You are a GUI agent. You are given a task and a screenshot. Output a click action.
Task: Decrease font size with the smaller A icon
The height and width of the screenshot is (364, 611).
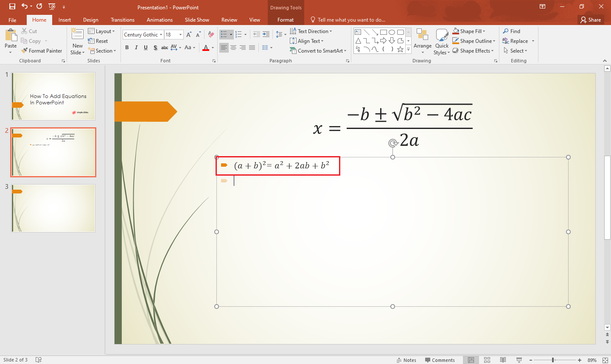[198, 35]
